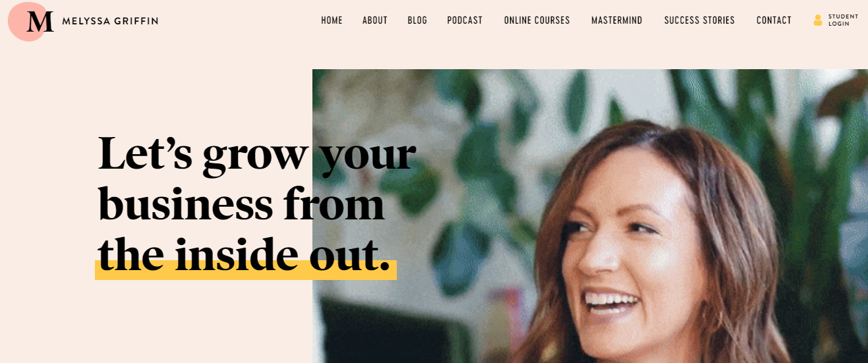Screen dimensions: 868x363
Task: Open the About page
Action: pos(375,20)
